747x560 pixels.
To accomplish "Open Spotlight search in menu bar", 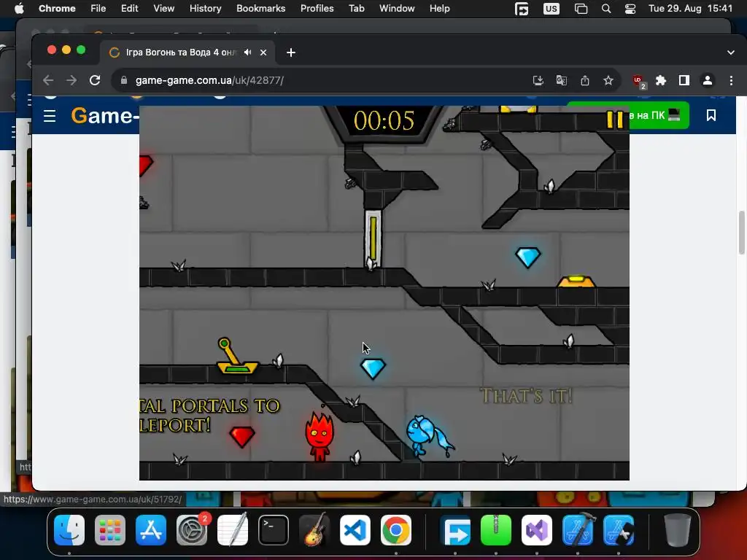I will (606, 9).
